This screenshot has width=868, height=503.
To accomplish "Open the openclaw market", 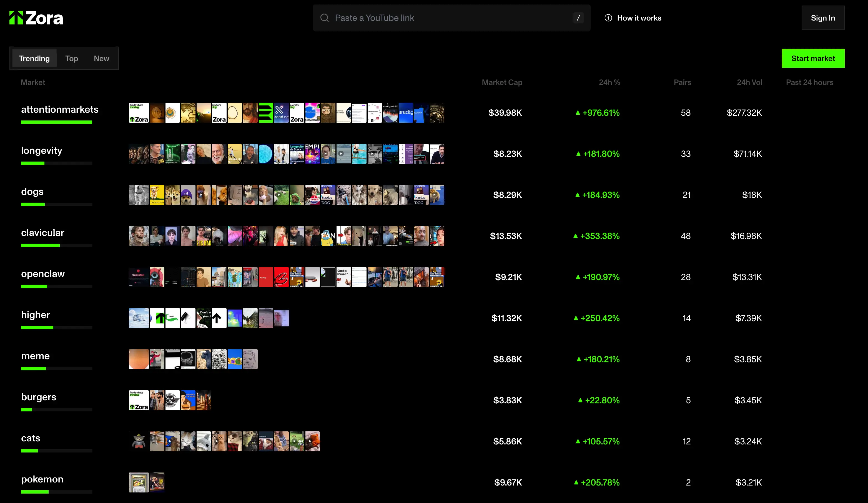I will coord(43,274).
